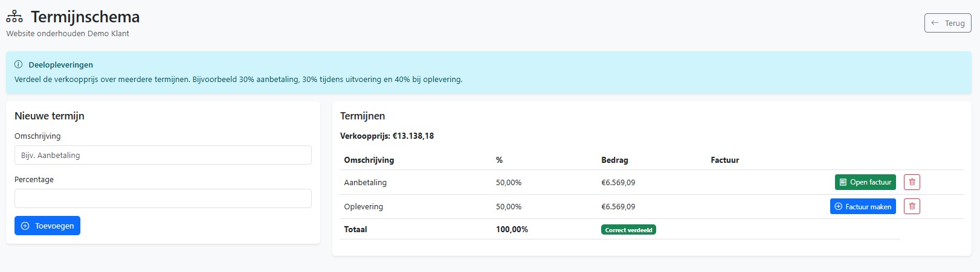
Task: Click the Totaal row label
Action: click(355, 229)
